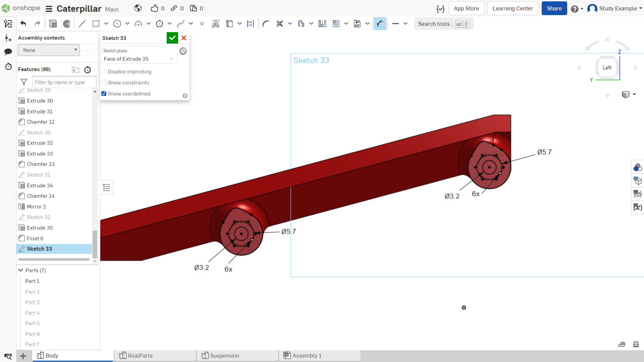Image resolution: width=644 pixels, height=362 pixels.
Task: Toggle Show constraints checkbox
Action: (104, 82)
